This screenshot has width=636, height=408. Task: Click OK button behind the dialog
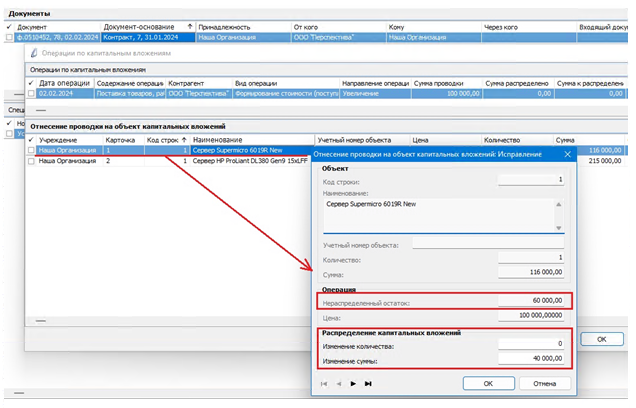coord(601,339)
